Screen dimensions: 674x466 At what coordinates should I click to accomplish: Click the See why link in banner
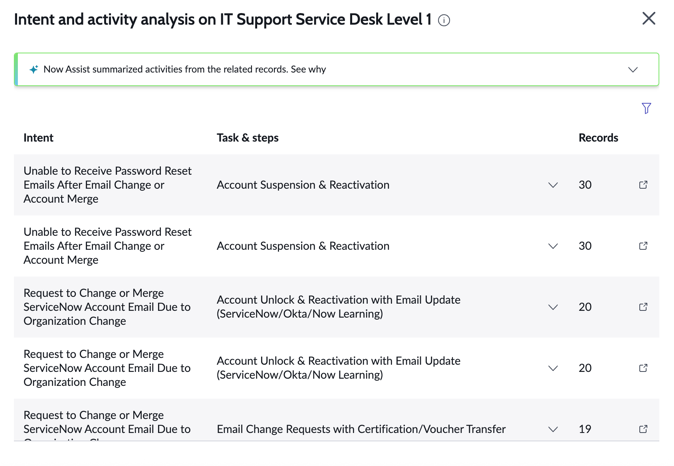coord(308,69)
